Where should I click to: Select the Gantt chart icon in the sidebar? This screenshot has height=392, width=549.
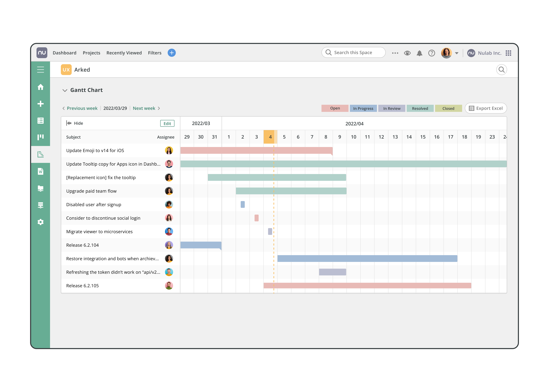(41, 154)
